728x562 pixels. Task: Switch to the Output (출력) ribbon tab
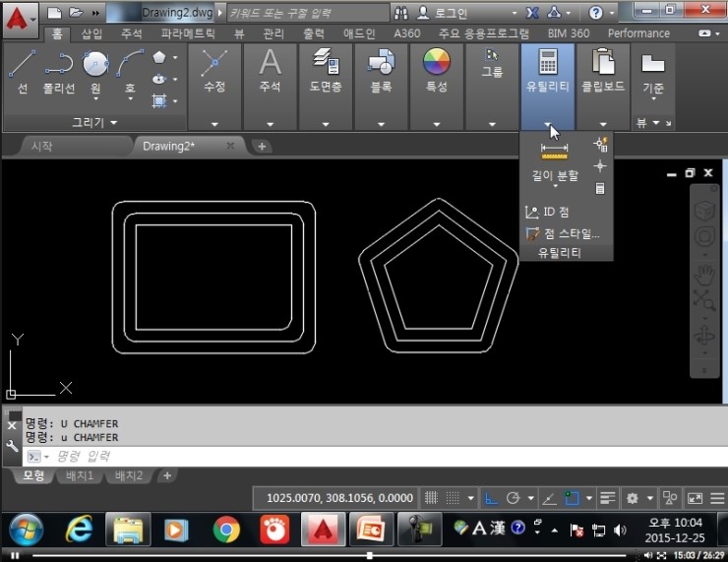pyautogui.click(x=314, y=33)
